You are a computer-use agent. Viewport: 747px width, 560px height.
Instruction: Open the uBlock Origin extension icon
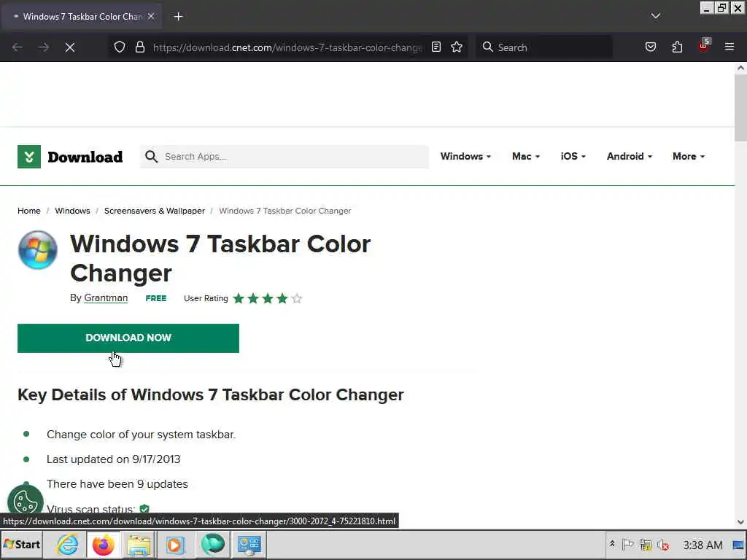[x=704, y=46]
